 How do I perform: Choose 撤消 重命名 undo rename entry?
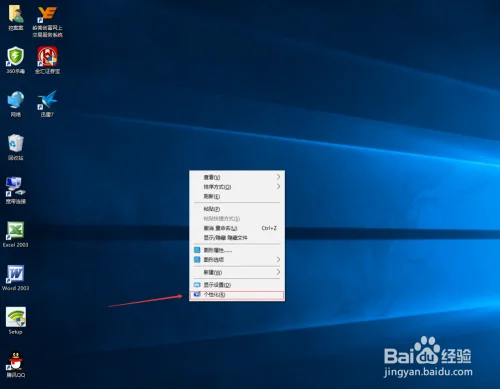[x=237, y=228]
